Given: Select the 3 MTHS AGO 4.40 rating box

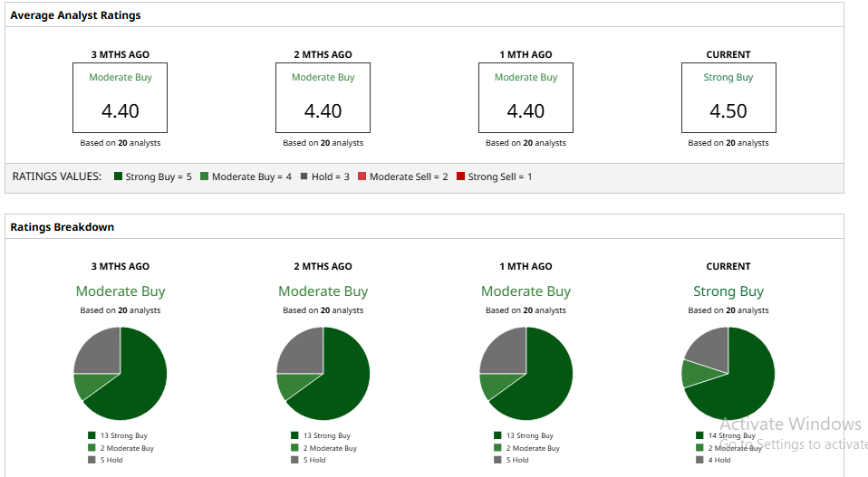Looking at the screenshot, I should tap(121, 98).
